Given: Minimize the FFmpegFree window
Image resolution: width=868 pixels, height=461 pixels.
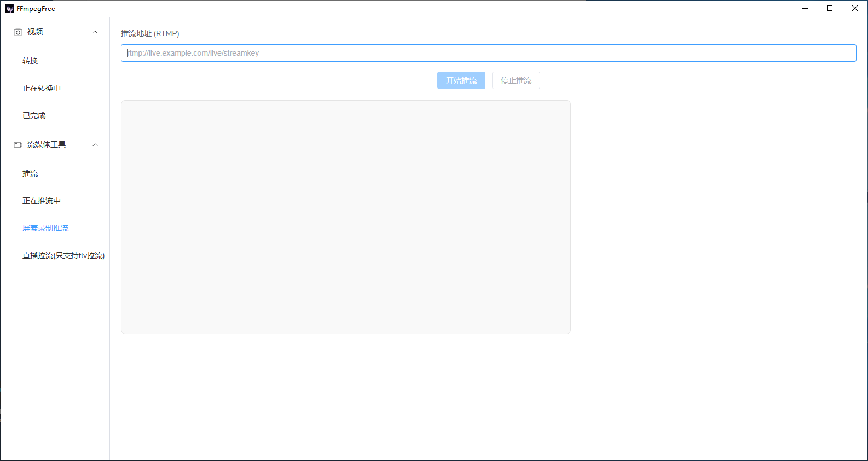Looking at the screenshot, I should pos(805,8).
